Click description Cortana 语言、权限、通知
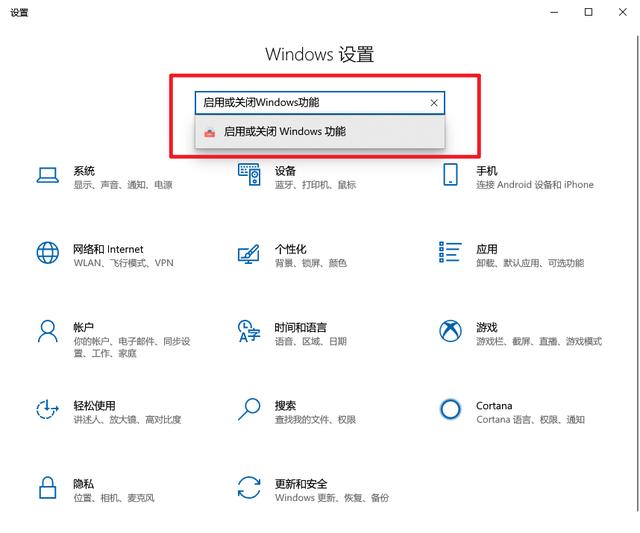Screen dimensions: 640x533 point(530,420)
